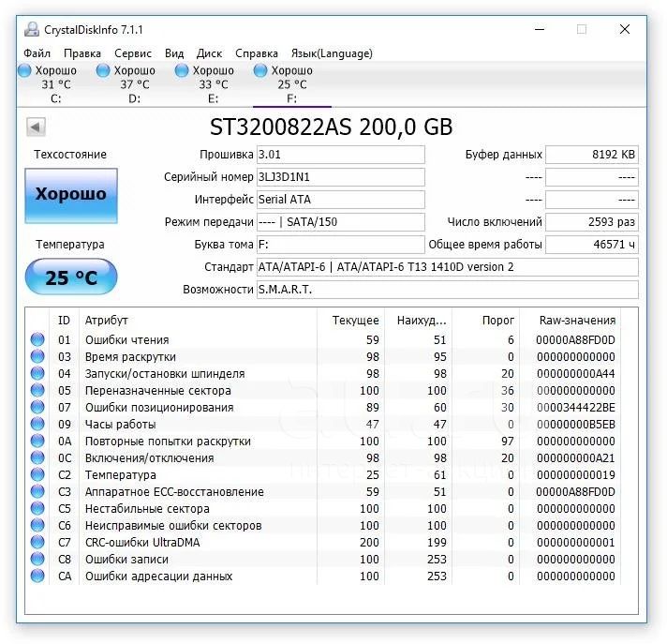Viewport: 667px width, 644px height.
Task: Click raw value 000000000A44
Action: point(575,374)
